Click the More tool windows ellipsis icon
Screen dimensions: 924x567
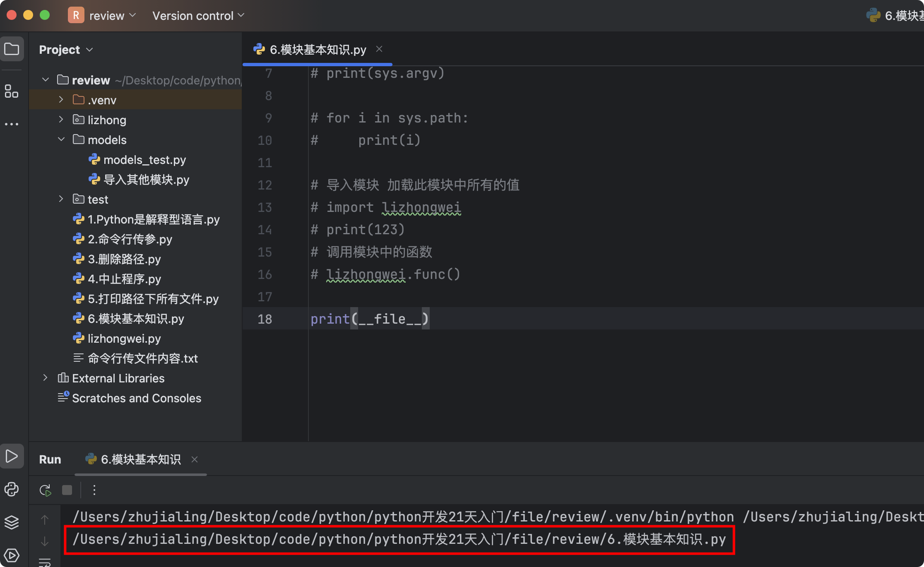[x=12, y=124]
